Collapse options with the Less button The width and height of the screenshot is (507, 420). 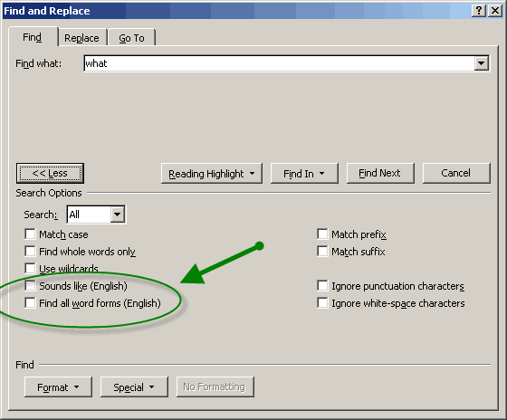[x=50, y=173]
